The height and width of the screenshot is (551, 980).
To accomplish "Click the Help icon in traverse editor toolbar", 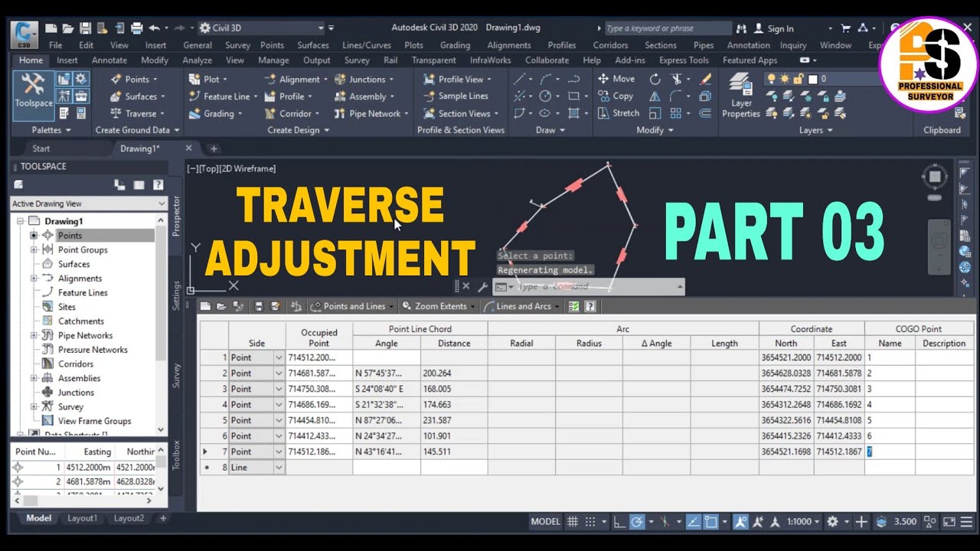I will pos(590,306).
